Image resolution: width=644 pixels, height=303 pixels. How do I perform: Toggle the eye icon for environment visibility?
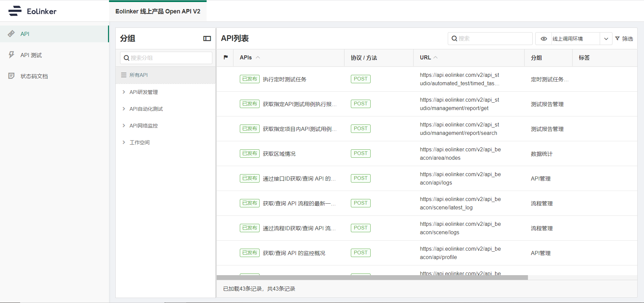point(544,39)
